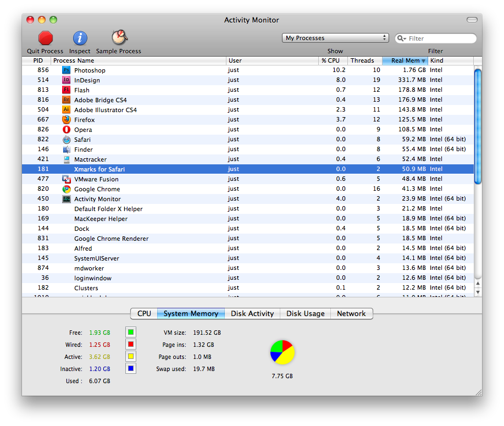Click the 331.7 MB memory value
The width and height of the screenshot is (504, 426).
(x=412, y=80)
